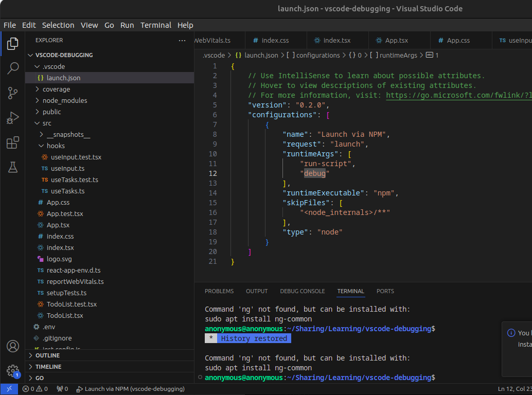Expand the OUTLINE section
This screenshot has height=395, width=532.
pos(47,355)
